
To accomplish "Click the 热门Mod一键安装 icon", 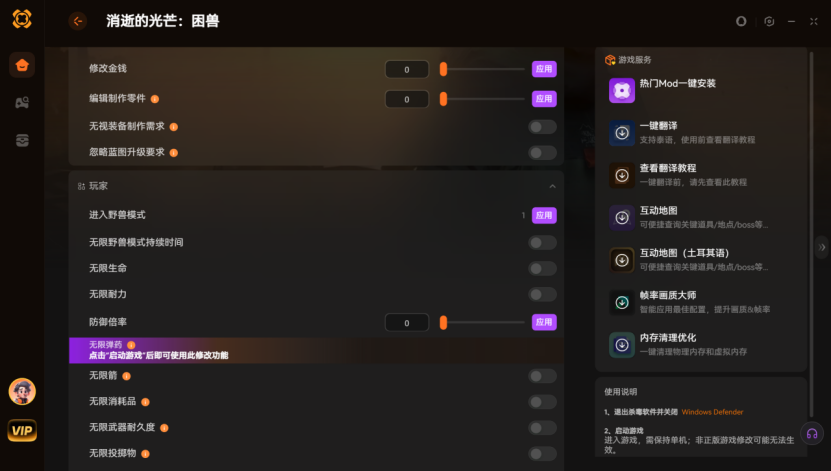I will pos(622,91).
